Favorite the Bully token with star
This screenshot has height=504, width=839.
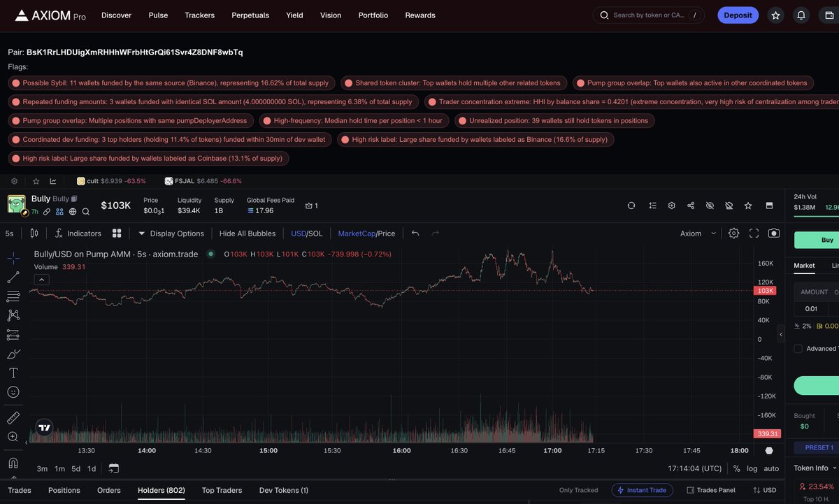(x=748, y=206)
